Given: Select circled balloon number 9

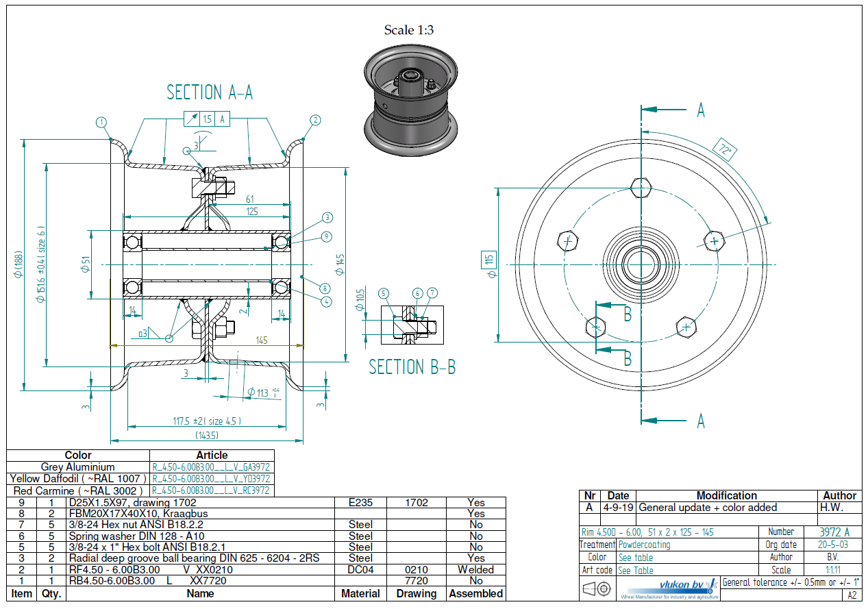Looking at the screenshot, I should 327,236.
